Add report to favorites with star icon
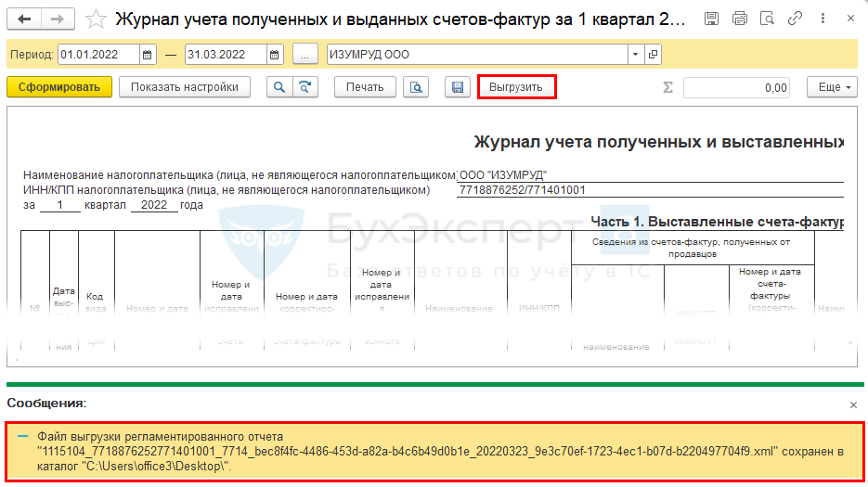Image resolution: width=868 pixels, height=487 pixels. [95, 19]
